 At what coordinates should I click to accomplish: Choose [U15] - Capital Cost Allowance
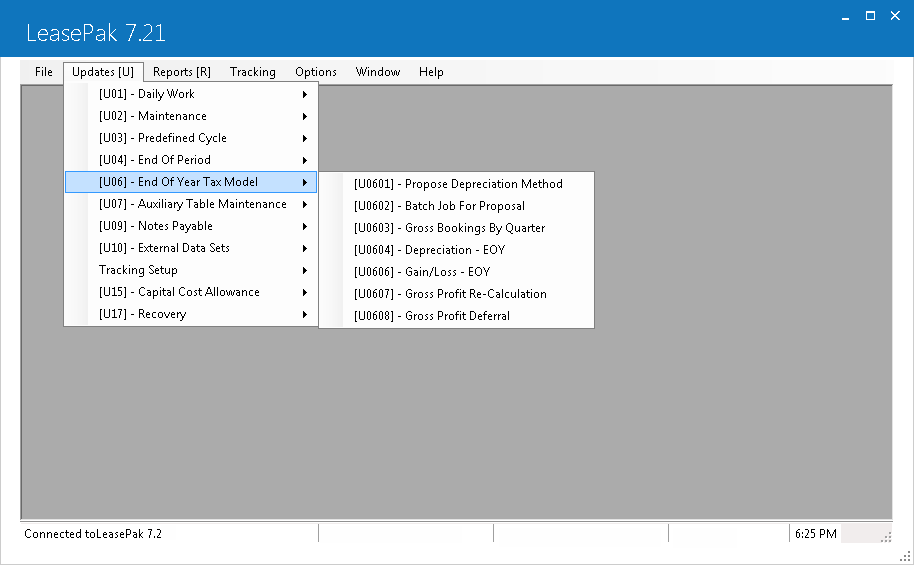191,292
